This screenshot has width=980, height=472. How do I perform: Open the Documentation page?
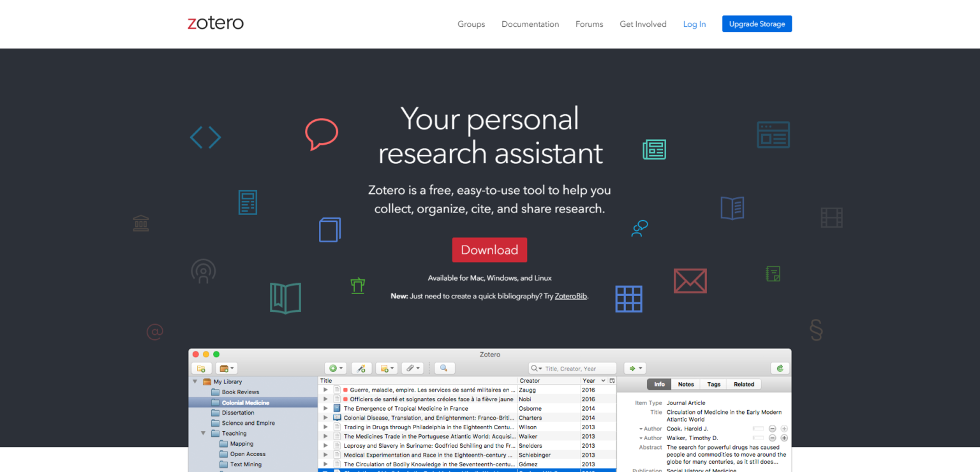tap(530, 24)
